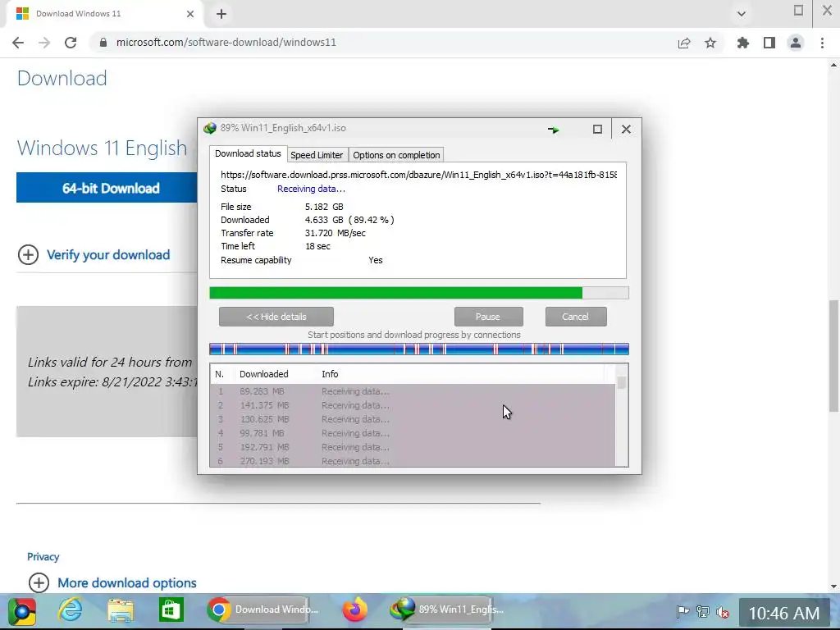The width and height of the screenshot is (840, 630).
Task: Close the Download Windows 11 tab
Action: [x=190, y=14]
